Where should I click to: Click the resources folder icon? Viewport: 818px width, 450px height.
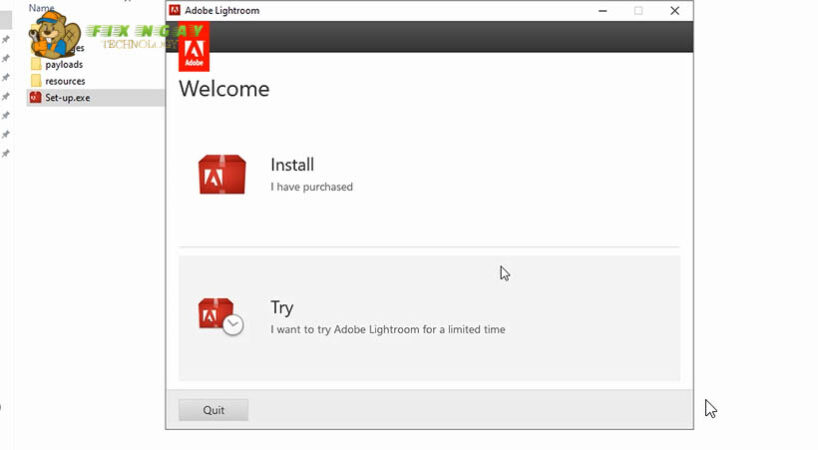pos(36,81)
